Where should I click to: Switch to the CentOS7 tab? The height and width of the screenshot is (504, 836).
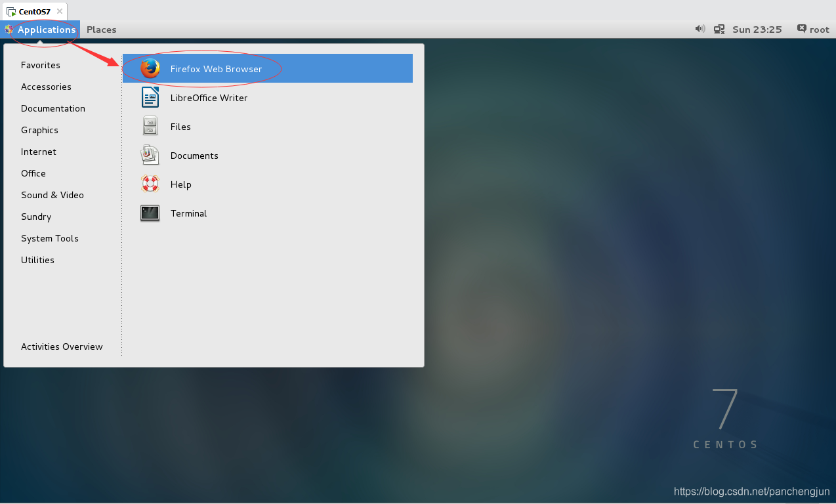35,12
